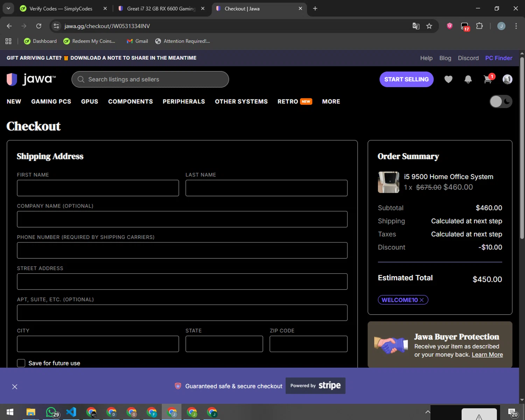
Task: Click Learn More about Buyer Protection
Action: [487, 355]
